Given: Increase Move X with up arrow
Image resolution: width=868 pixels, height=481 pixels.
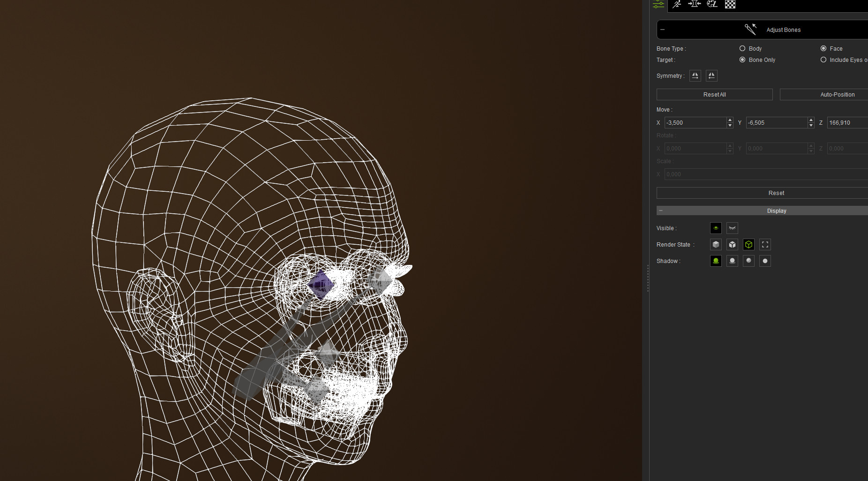Looking at the screenshot, I should [x=730, y=120].
